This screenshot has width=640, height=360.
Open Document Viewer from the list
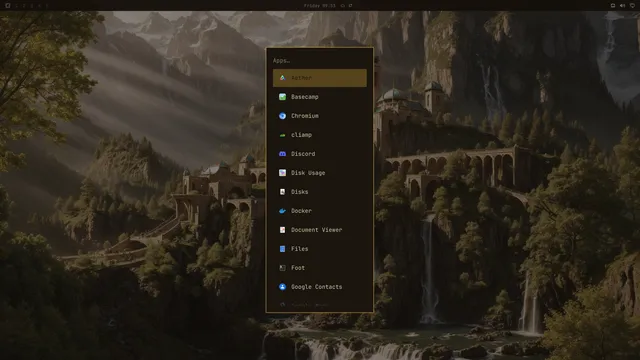[320, 230]
